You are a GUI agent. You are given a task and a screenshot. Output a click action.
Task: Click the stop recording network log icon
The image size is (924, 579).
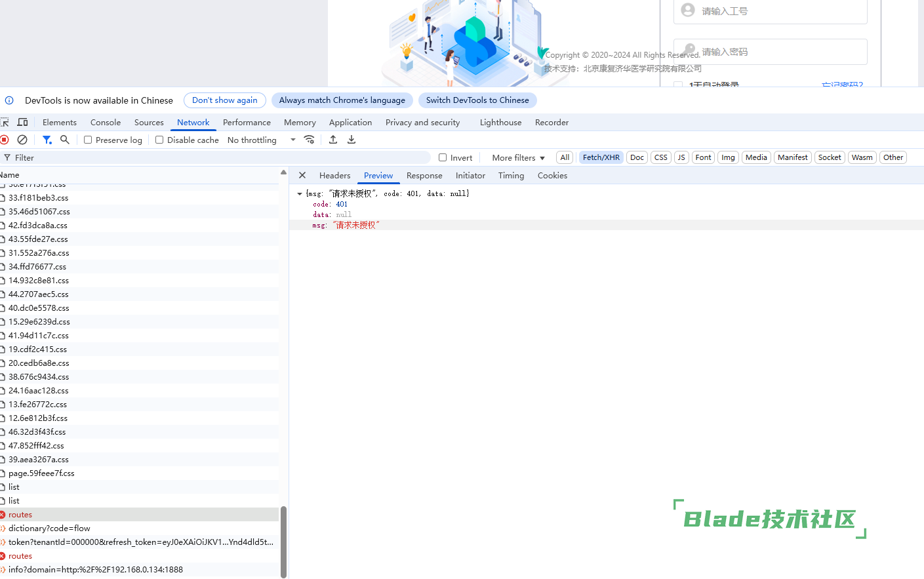4,140
